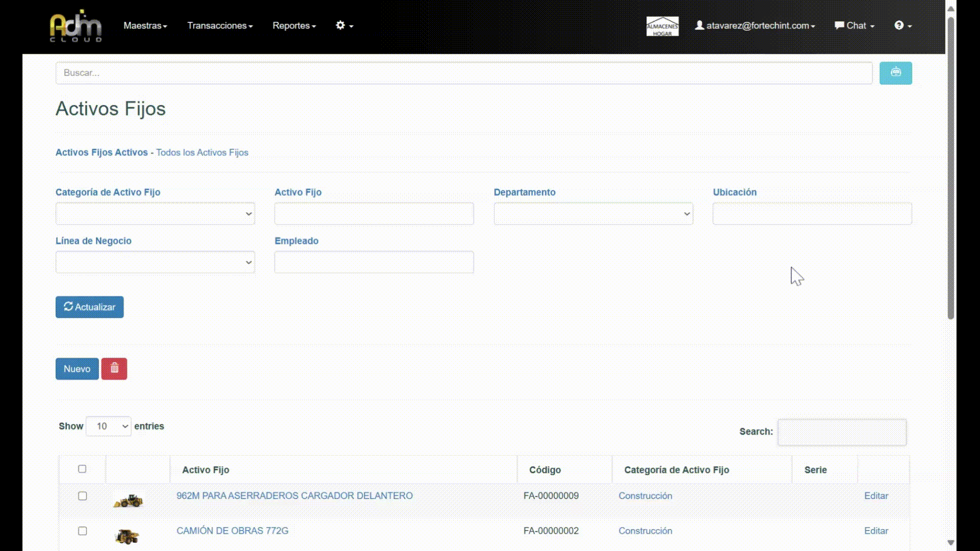980x551 pixels.
Task: Focus the Buscar search field
Action: [464, 73]
